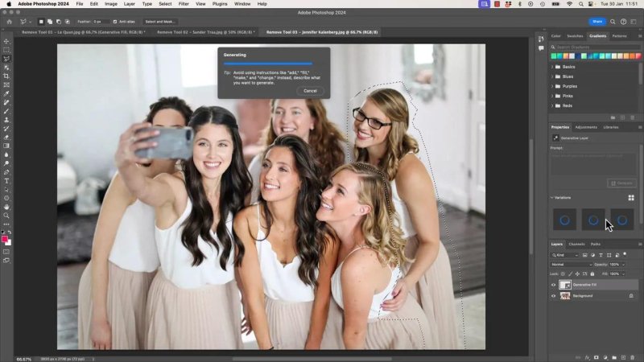644x362 pixels.
Task: Click the foreground color swatch
Action: (5, 239)
